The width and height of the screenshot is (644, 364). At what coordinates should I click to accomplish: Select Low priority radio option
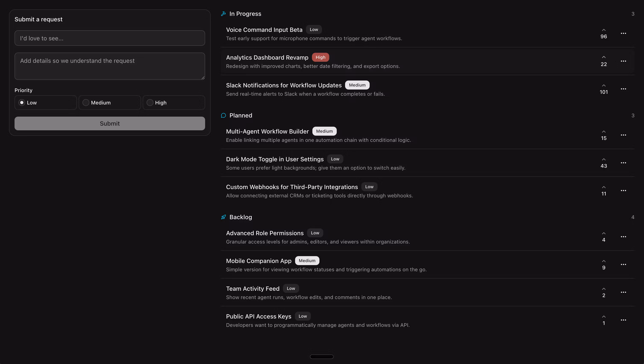[22, 103]
